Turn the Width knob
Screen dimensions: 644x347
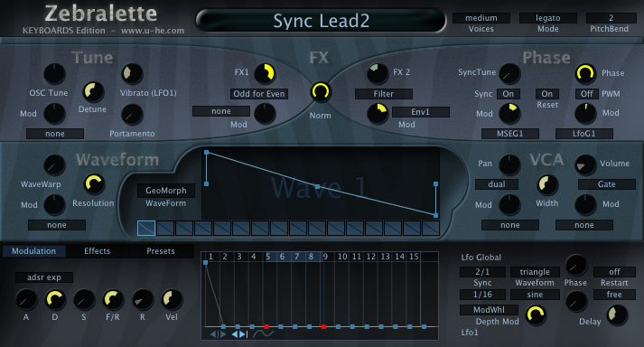pyautogui.click(x=548, y=185)
